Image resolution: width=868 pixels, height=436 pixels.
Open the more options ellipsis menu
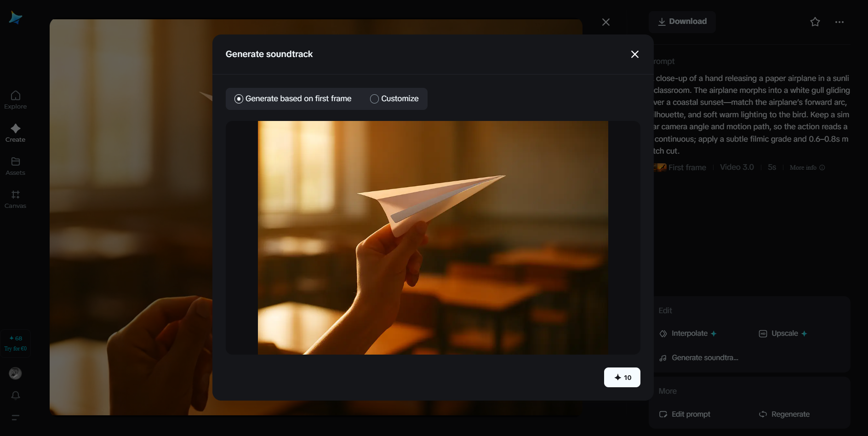pos(839,22)
